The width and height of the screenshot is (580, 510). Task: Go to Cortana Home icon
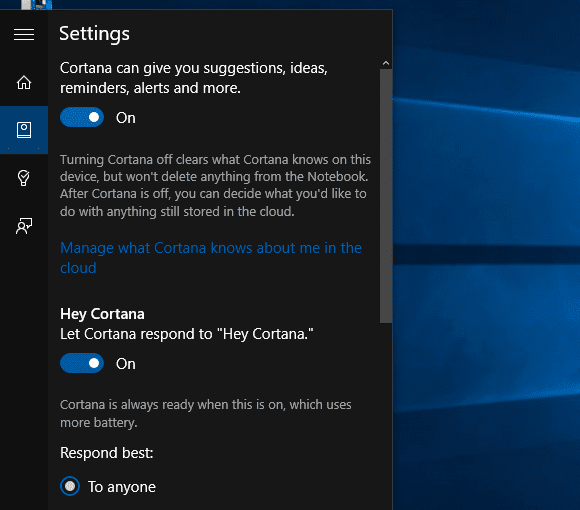24,82
